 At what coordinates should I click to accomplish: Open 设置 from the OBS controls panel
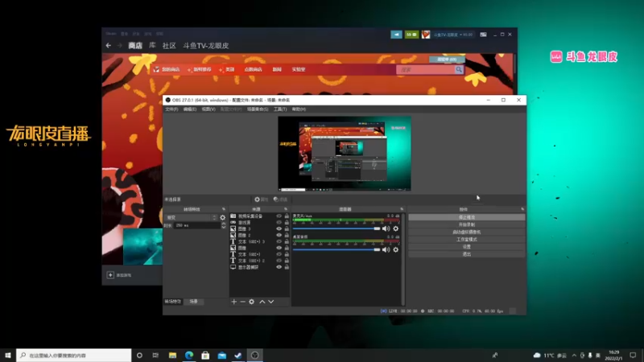[x=467, y=247]
